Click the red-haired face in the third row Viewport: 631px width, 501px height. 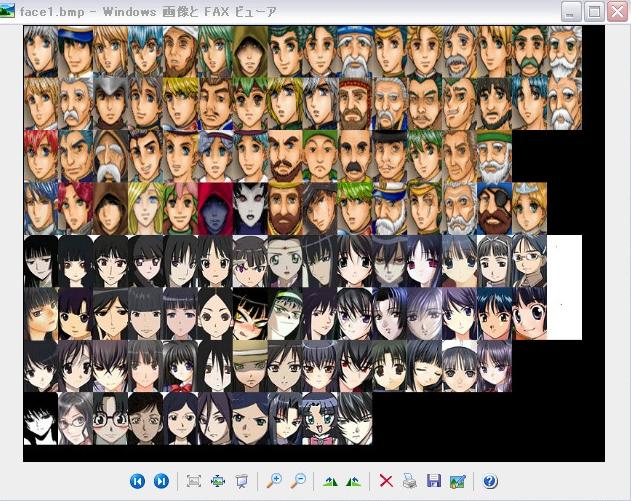click(41, 156)
